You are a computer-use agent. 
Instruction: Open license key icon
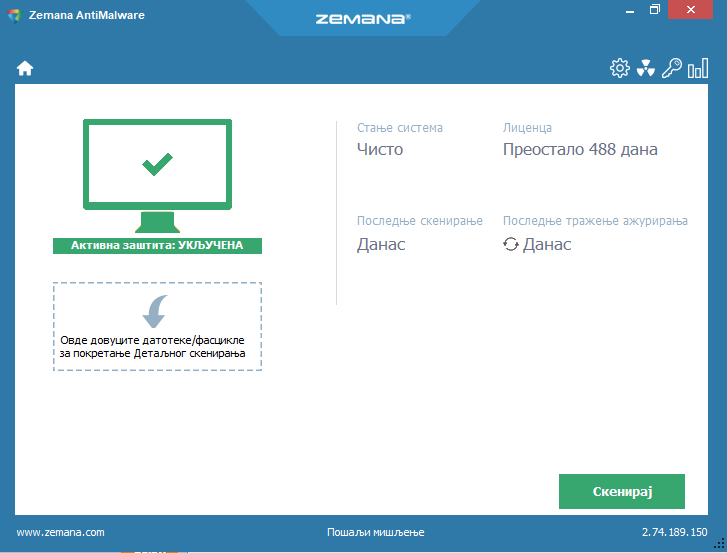tap(671, 68)
